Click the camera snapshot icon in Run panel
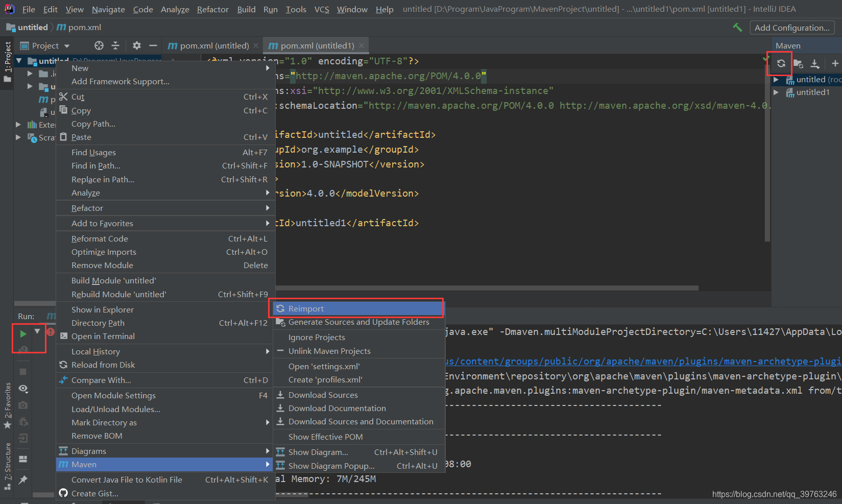 point(23,405)
